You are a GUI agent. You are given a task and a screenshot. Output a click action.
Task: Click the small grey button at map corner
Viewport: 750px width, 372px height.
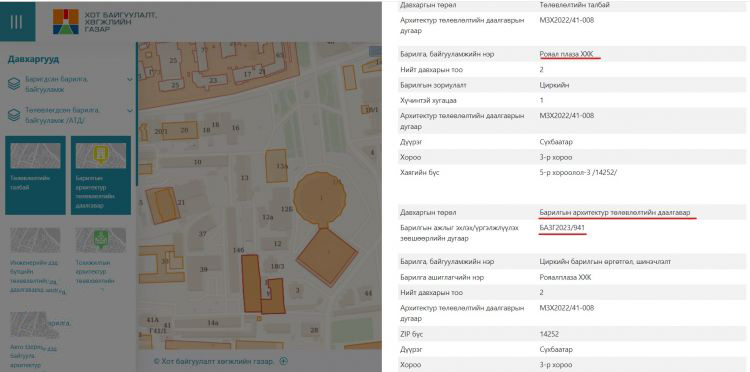(375, 51)
